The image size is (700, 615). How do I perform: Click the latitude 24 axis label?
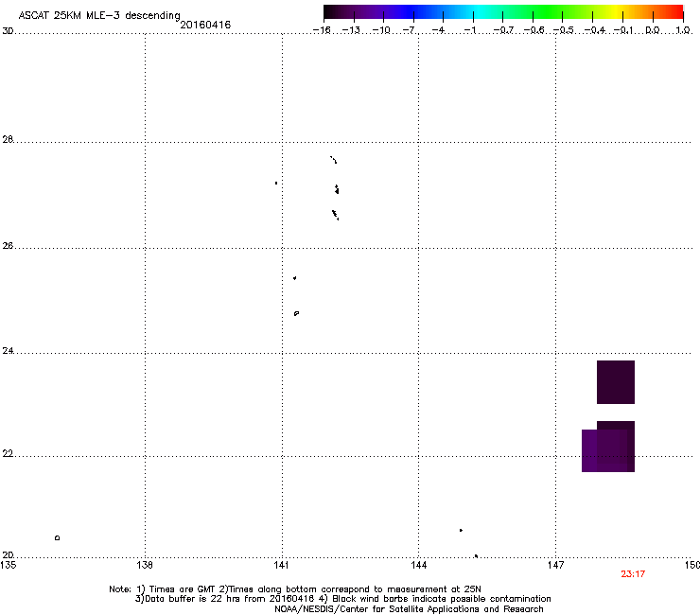point(8,351)
